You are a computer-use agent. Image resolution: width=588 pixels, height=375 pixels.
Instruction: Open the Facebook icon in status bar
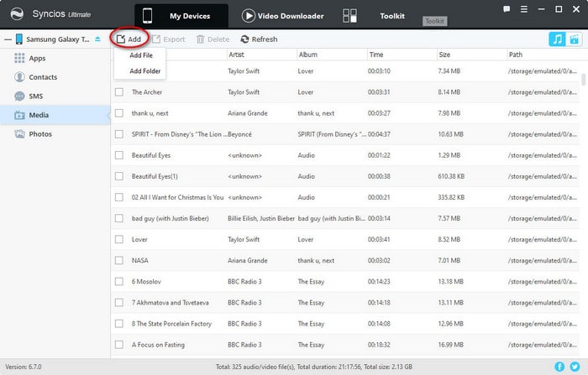click(x=559, y=367)
